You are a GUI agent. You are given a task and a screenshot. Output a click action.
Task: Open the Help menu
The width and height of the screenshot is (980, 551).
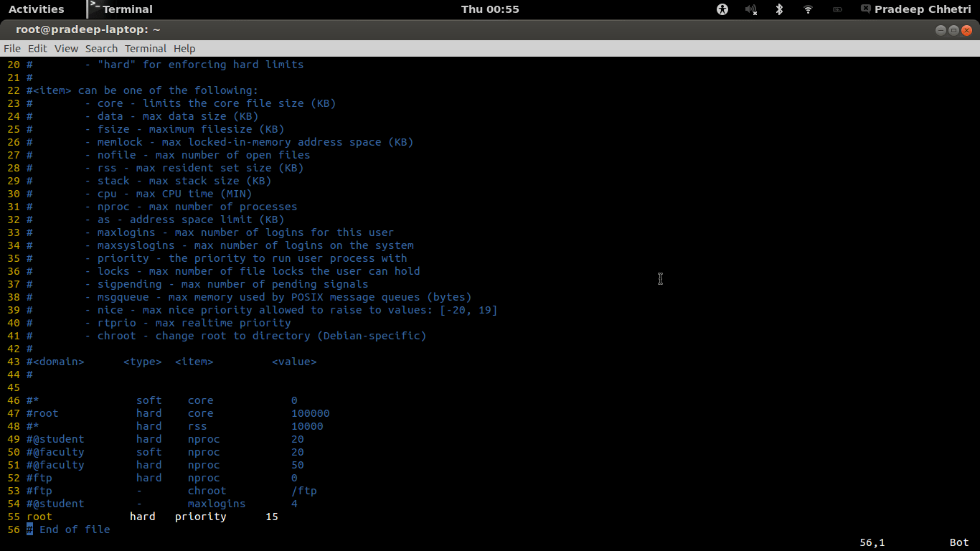pos(184,49)
